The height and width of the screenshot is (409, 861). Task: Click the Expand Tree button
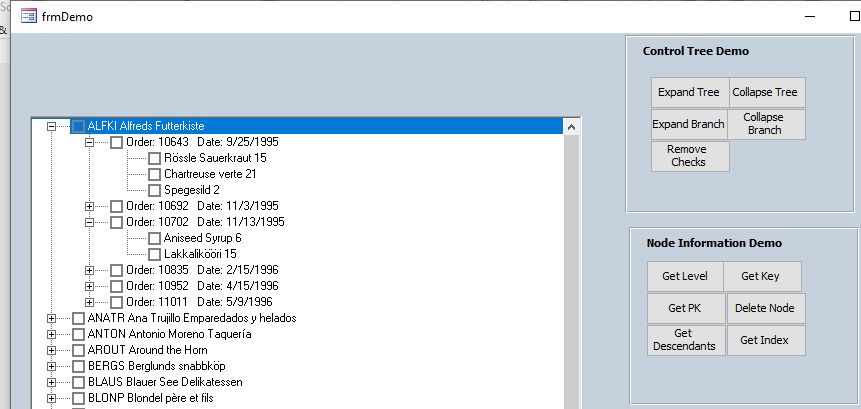pyautogui.click(x=689, y=92)
